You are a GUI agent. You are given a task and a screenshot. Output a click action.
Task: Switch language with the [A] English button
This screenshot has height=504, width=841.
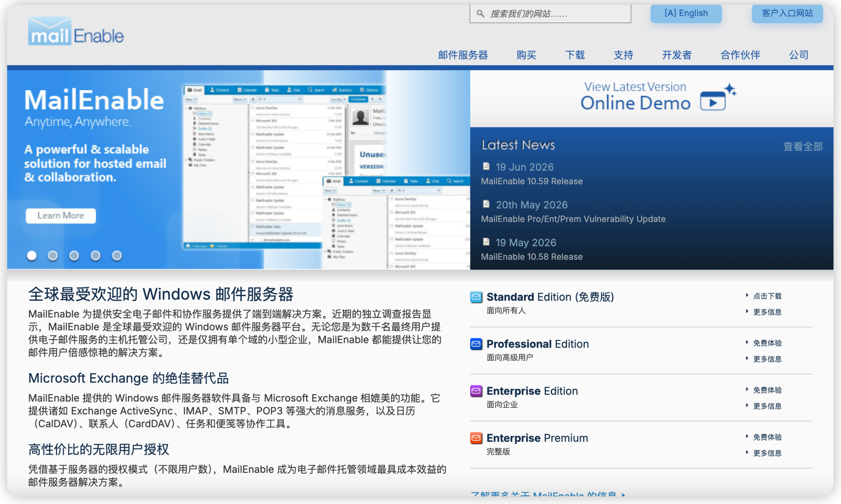pyautogui.click(x=686, y=13)
